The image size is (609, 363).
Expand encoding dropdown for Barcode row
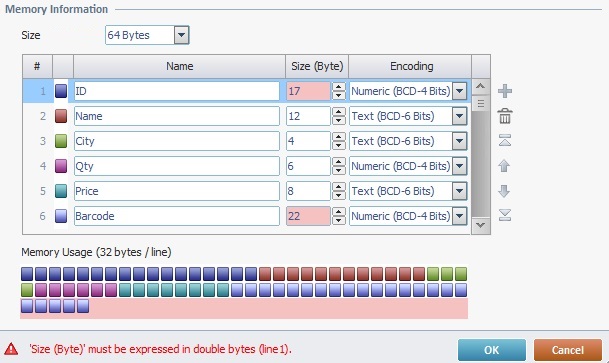[459, 216]
